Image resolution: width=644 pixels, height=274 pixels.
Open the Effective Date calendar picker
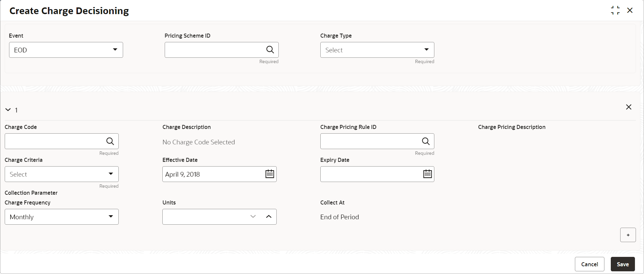(x=270, y=174)
